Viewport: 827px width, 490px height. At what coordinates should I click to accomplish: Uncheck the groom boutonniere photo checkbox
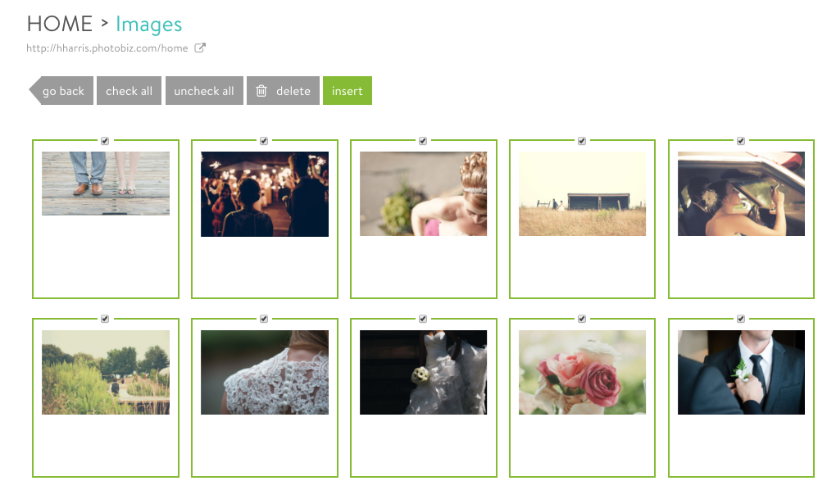pos(741,319)
